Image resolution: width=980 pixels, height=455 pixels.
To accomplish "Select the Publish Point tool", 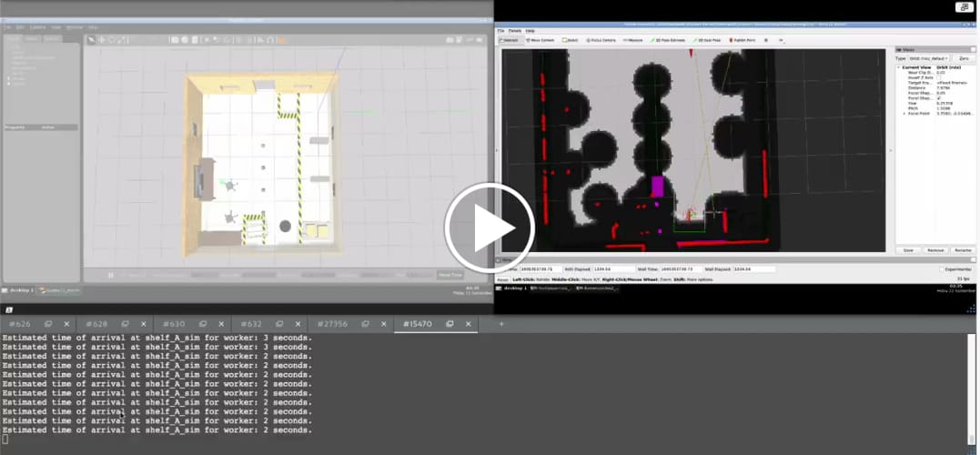I will [x=743, y=40].
